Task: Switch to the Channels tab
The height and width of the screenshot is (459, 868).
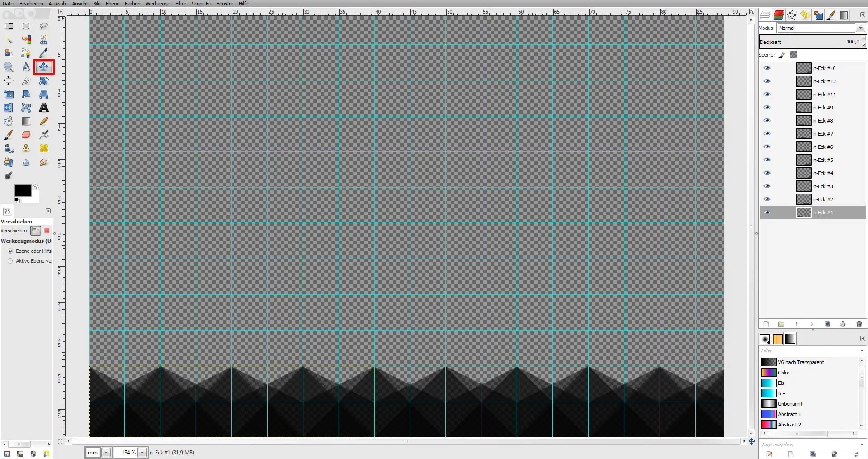Action: tap(778, 15)
